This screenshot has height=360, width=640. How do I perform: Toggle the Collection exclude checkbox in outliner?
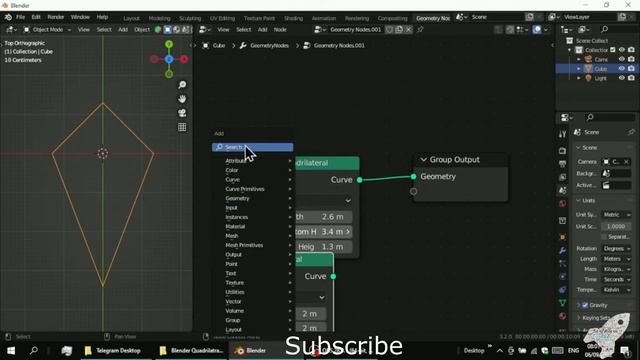point(613,50)
